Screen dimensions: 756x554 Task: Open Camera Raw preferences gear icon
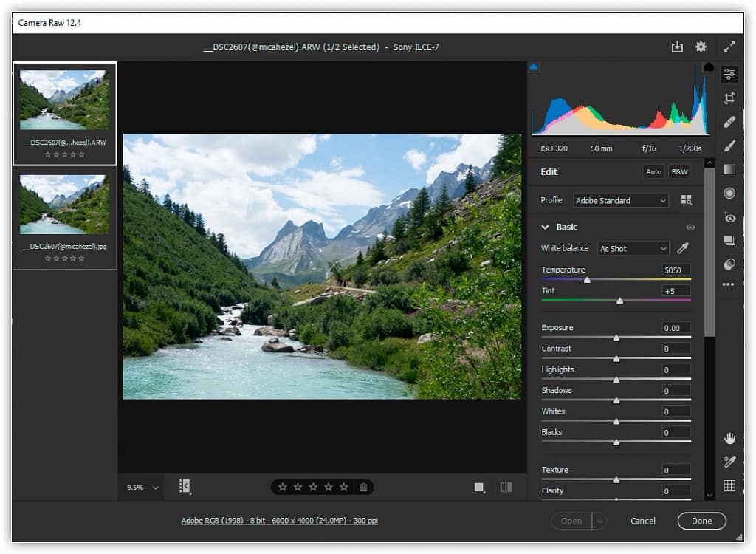click(701, 47)
